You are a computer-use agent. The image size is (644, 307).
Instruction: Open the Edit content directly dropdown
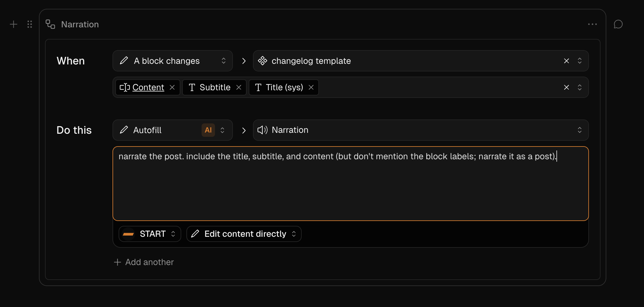coord(244,234)
